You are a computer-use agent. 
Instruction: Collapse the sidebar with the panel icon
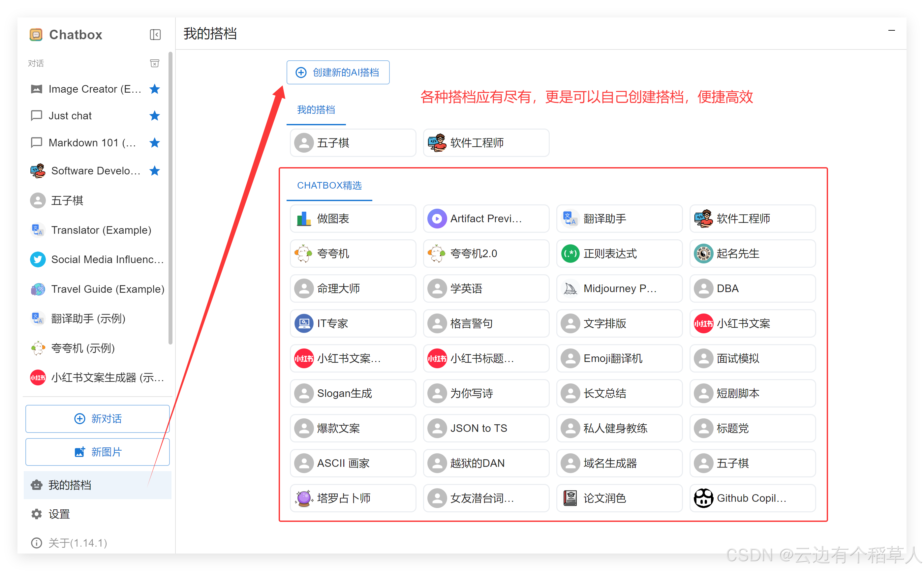click(155, 35)
